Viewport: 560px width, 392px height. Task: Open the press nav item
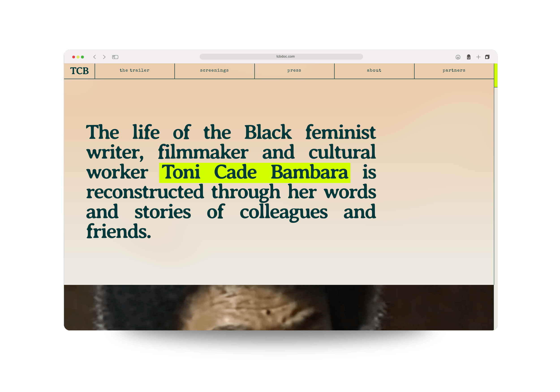point(294,71)
